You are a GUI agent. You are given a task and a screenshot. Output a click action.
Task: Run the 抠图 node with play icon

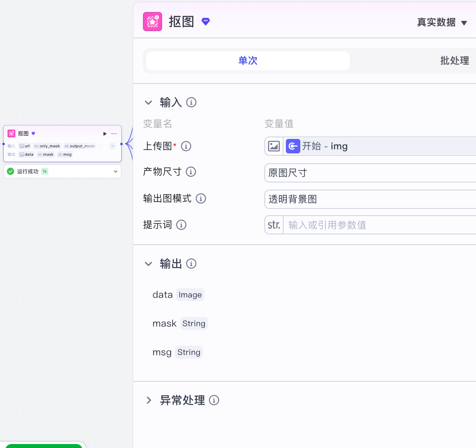(x=105, y=134)
